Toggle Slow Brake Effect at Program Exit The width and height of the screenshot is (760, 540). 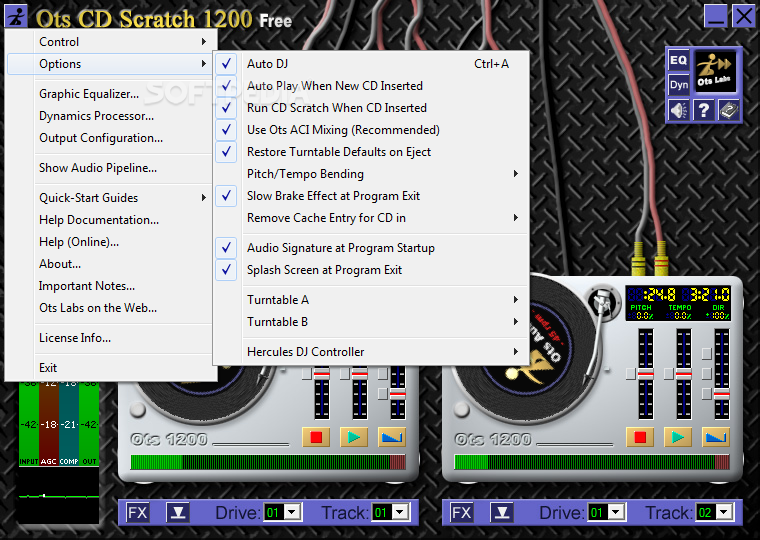point(371,196)
